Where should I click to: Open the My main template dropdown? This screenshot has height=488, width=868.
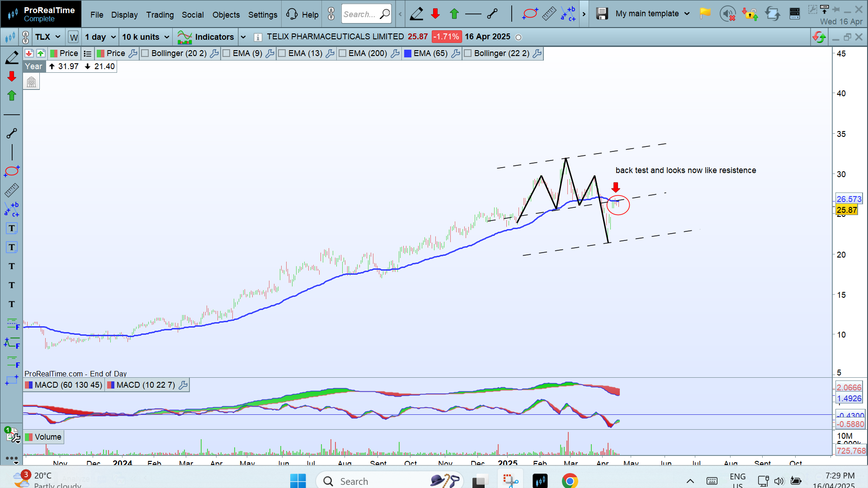(652, 14)
